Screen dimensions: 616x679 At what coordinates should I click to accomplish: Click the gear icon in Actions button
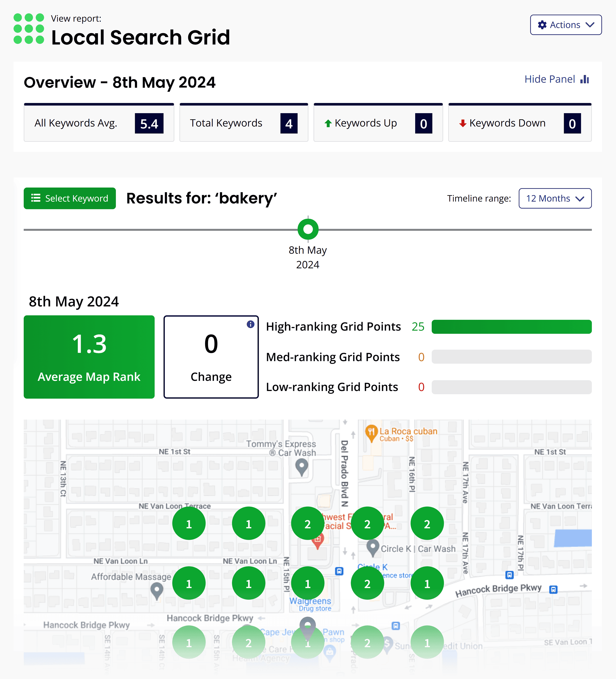coord(542,25)
